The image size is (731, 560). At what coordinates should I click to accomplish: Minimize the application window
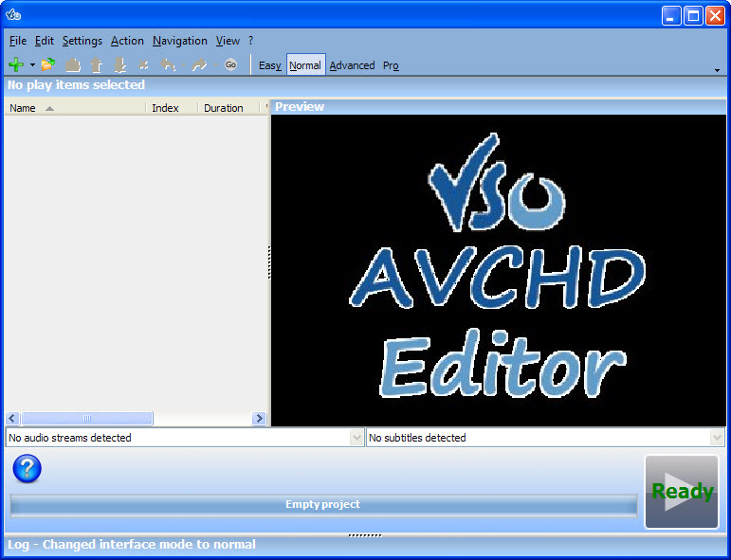tap(671, 16)
